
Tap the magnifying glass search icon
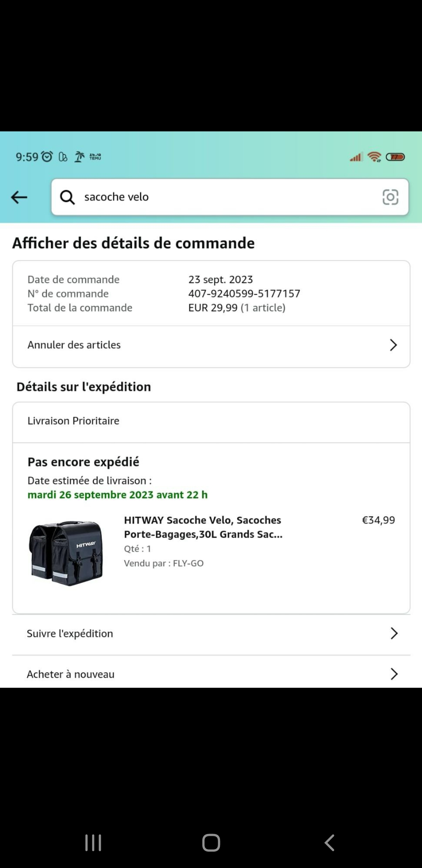[67, 197]
